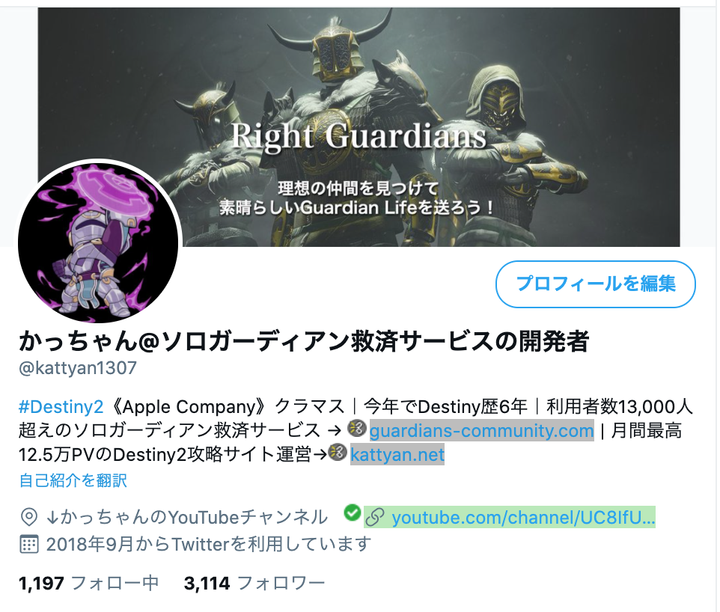The image size is (720, 612).
Task: Click the small round icon before guardians-community.com
Action: point(357,429)
